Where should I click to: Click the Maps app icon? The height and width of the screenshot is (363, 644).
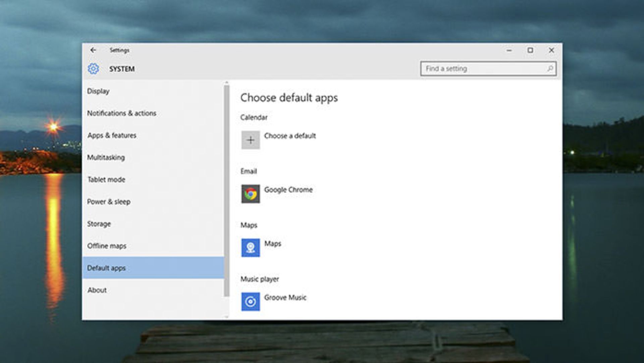pyautogui.click(x=251, y=247)
